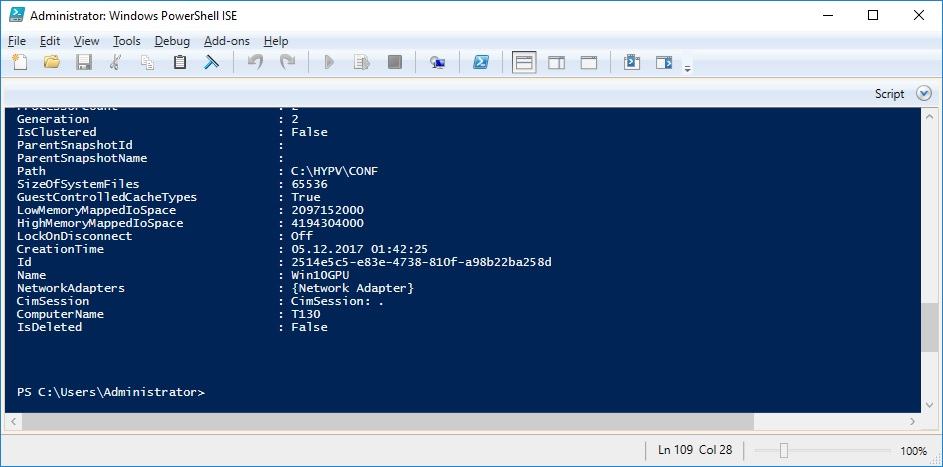Show script pane on right layout

point(556,63)
